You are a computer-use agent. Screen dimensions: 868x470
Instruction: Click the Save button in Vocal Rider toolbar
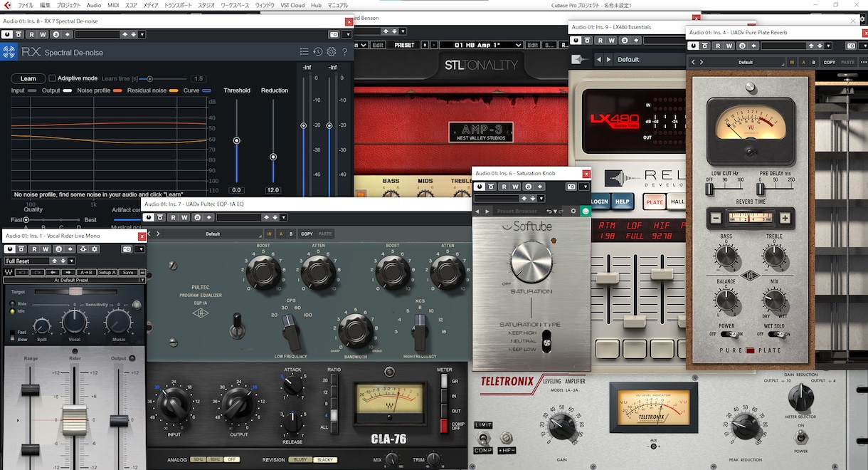(128, 272)
